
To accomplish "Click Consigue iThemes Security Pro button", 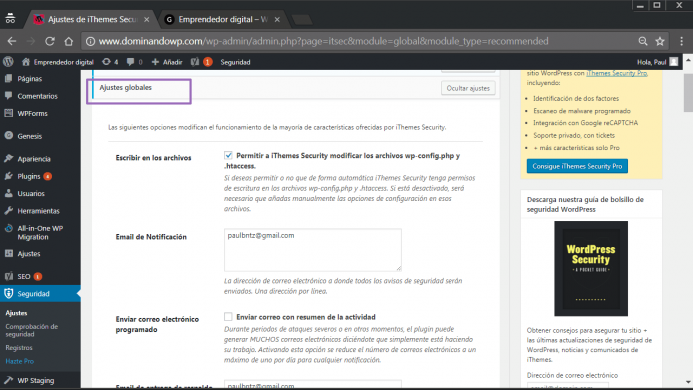I will (x=577, y=166).
